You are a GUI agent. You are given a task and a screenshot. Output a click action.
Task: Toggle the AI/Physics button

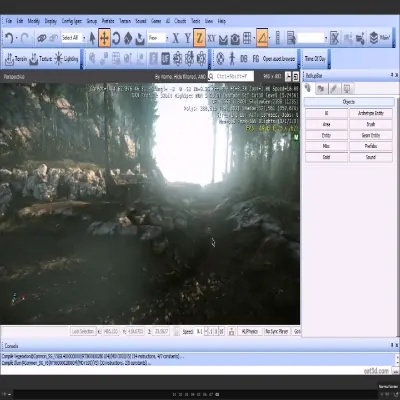[250, 332]
